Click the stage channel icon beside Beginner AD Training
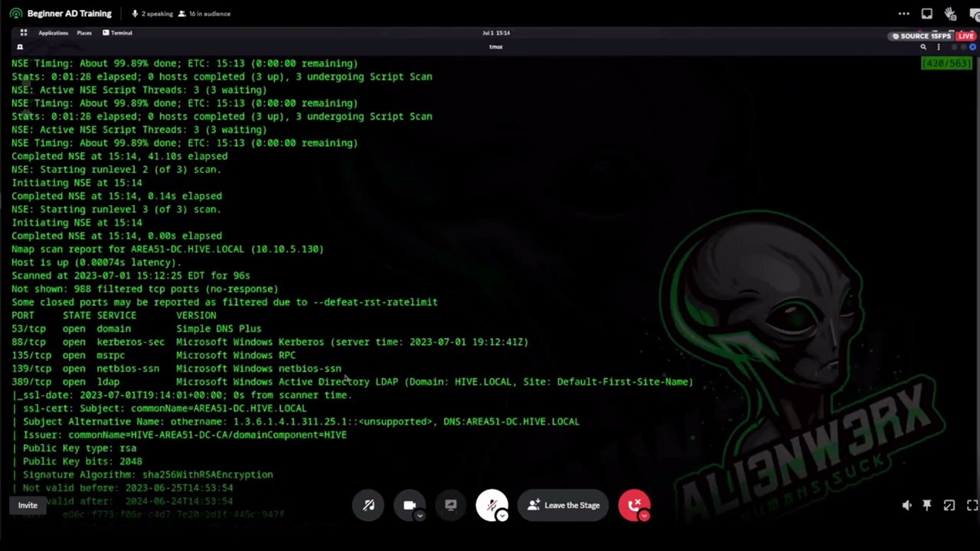 pos(15,14)
